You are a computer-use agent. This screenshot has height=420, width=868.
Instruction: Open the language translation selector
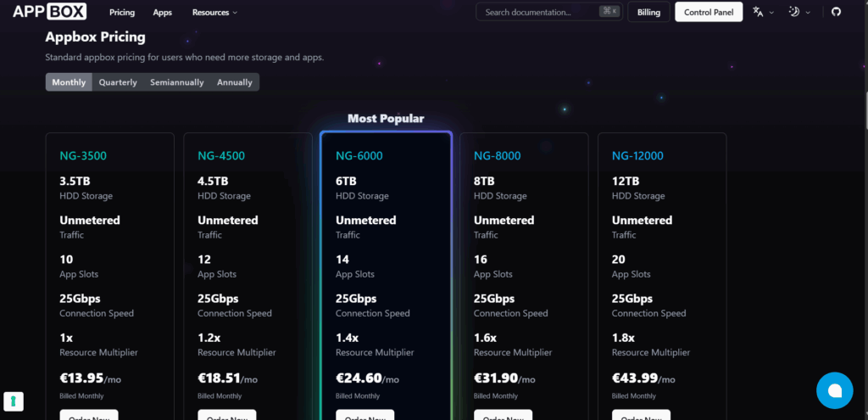coord(763,12)
